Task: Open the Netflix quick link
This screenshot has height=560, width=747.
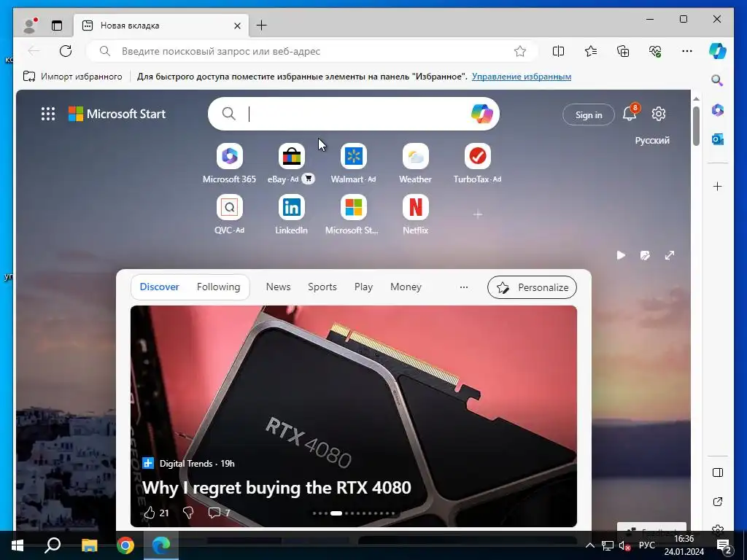Action: [x=415, y=214]
